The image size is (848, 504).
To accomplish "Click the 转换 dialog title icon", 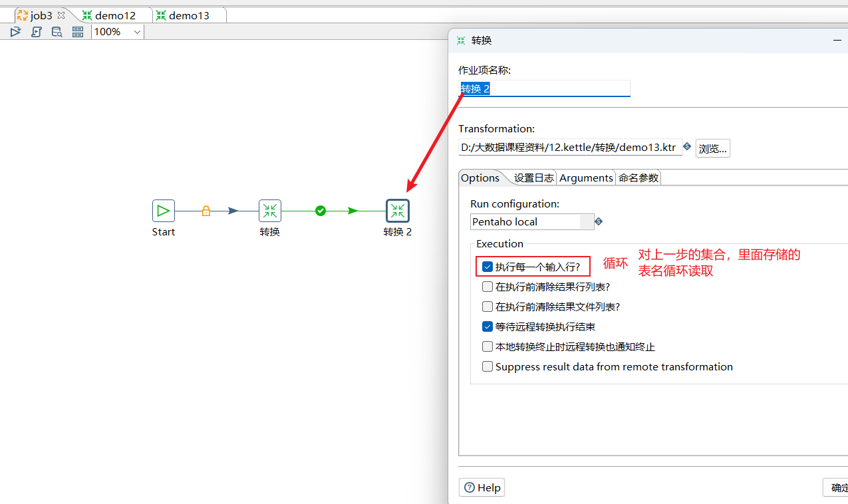I will click(461, 41).
